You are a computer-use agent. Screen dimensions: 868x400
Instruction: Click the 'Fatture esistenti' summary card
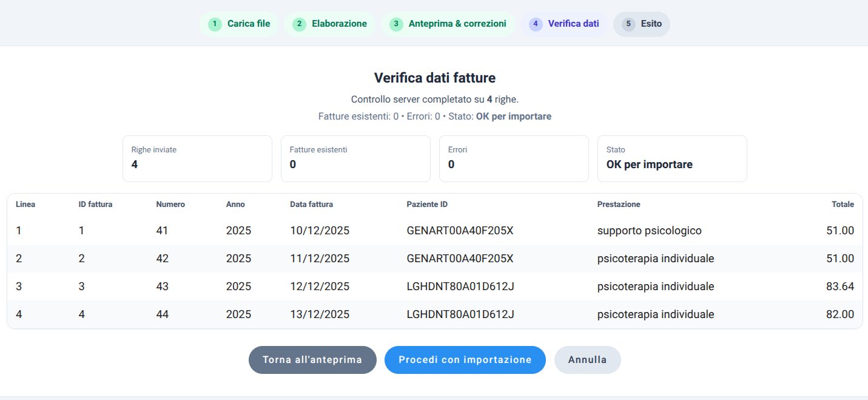355,158
